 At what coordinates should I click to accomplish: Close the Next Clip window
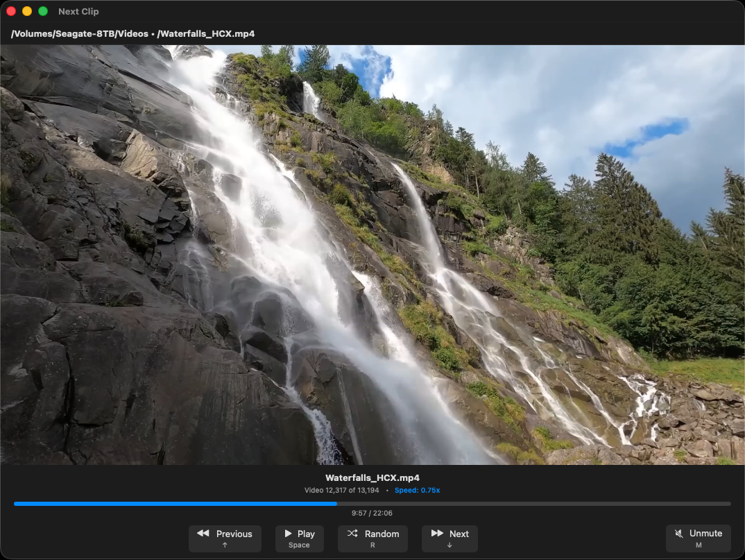click(x=11, y=11)
